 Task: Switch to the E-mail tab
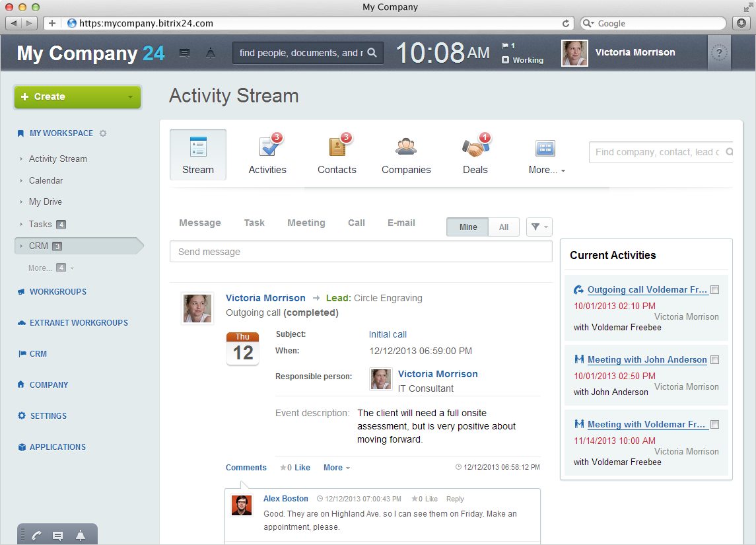pyautogui.click(x=401, y=223)
